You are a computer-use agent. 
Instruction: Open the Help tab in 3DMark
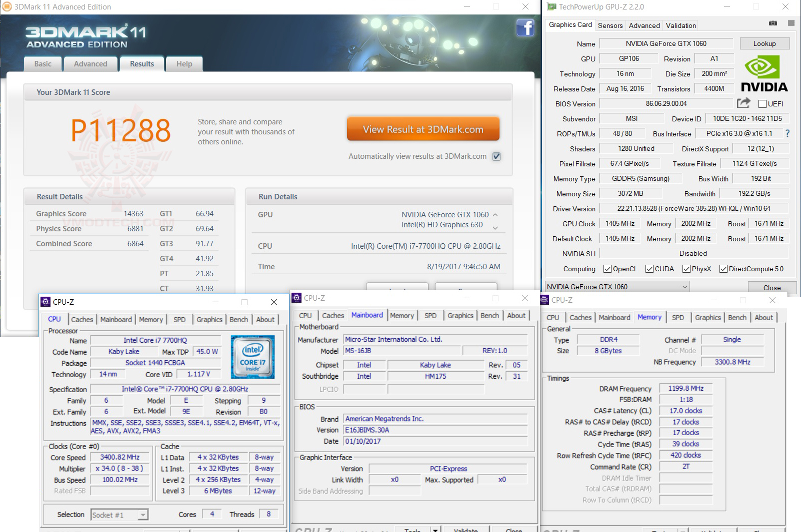[184, 64]
